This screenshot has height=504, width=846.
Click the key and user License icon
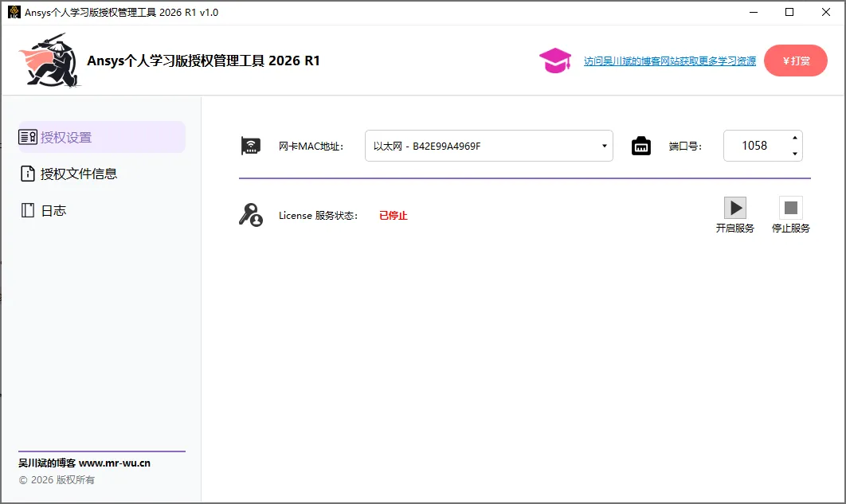(251, 215)
